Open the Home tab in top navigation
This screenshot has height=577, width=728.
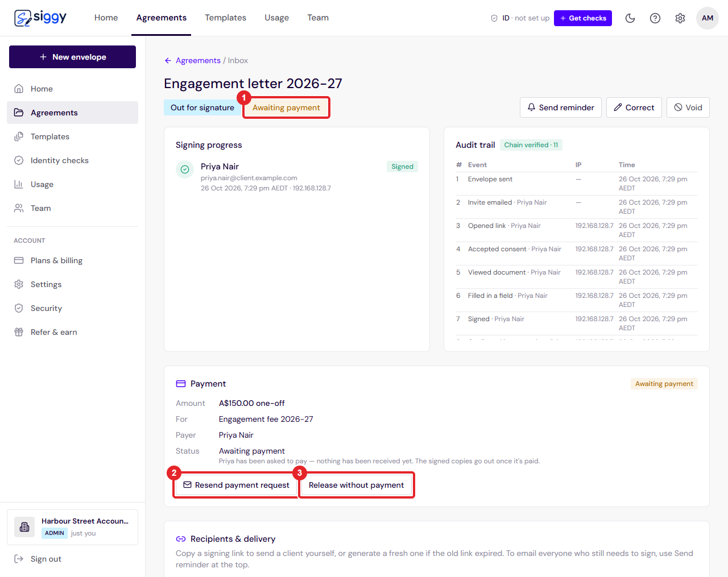pos(106,18)
